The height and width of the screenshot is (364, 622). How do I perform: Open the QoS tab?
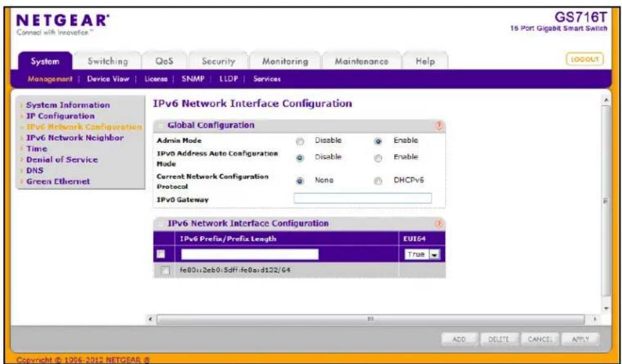pyautogui.click(x=164, y=61)
